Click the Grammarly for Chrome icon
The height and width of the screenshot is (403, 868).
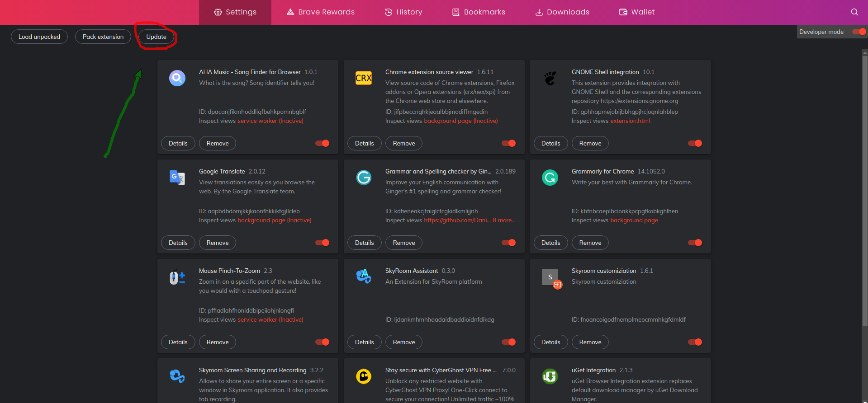550,178
